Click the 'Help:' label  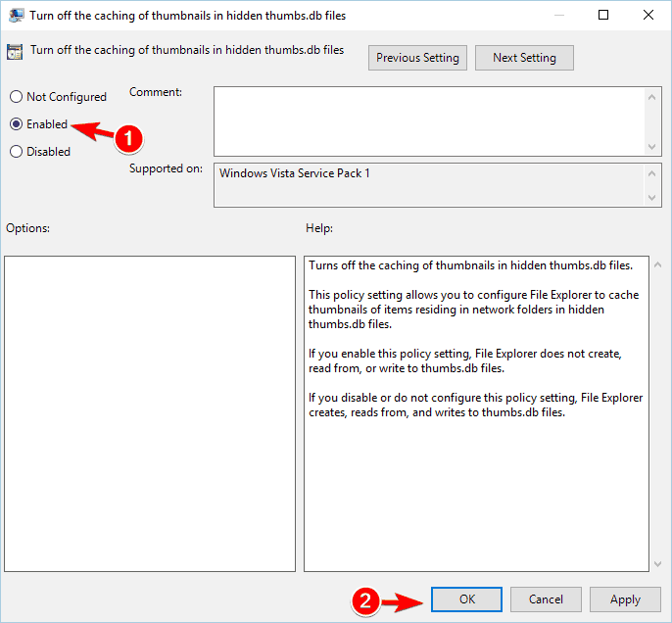tap(319, 228)
